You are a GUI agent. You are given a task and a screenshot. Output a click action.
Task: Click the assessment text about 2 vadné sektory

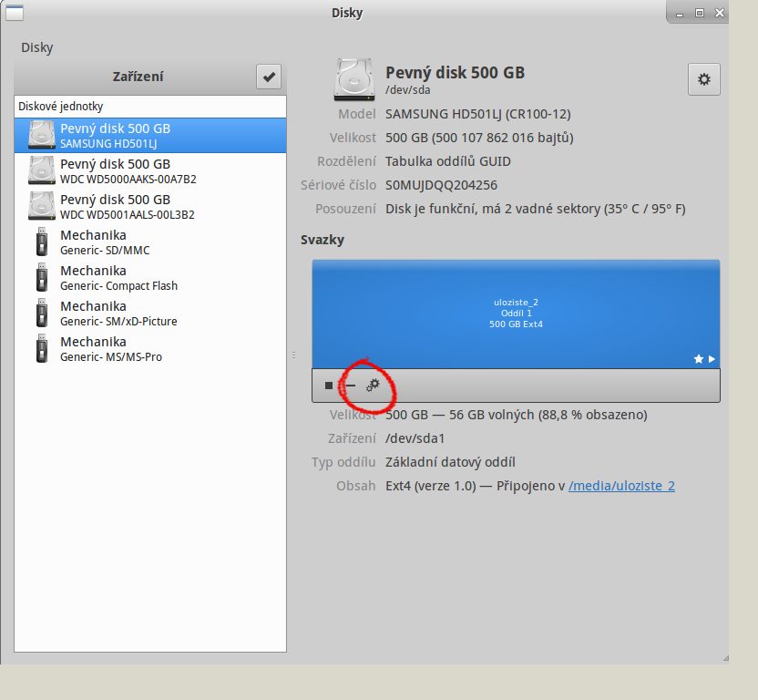click(535, 209)
